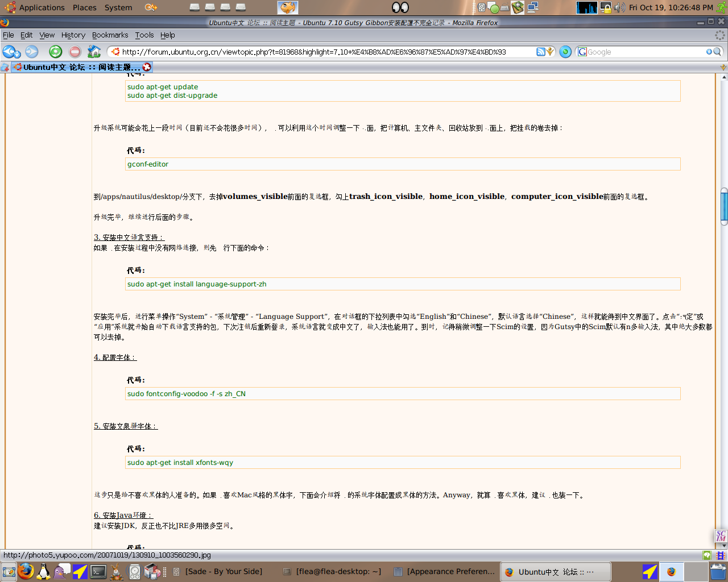Click the system monitor graph applet

587,7
